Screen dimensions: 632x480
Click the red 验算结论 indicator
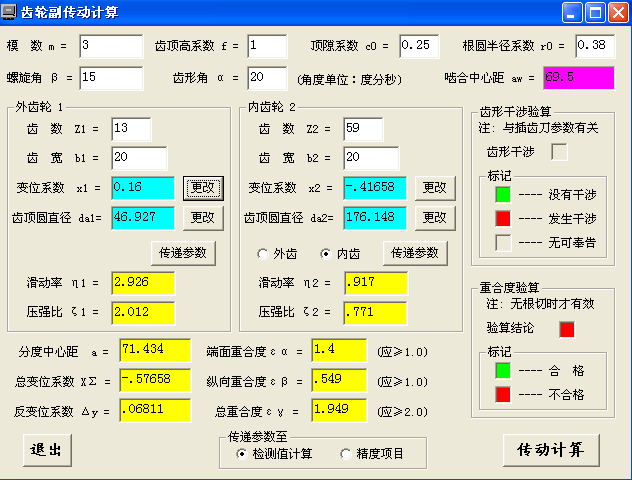[x=567, y=329]
